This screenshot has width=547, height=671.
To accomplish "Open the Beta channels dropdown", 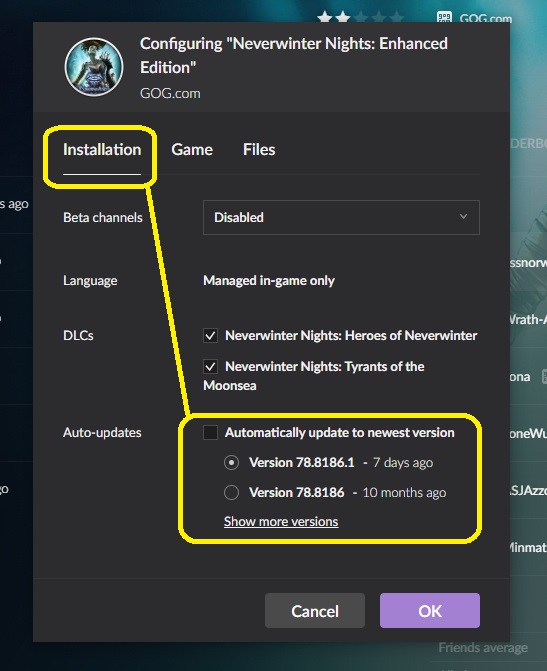I will pyautogui.click(x=341, y=217).
